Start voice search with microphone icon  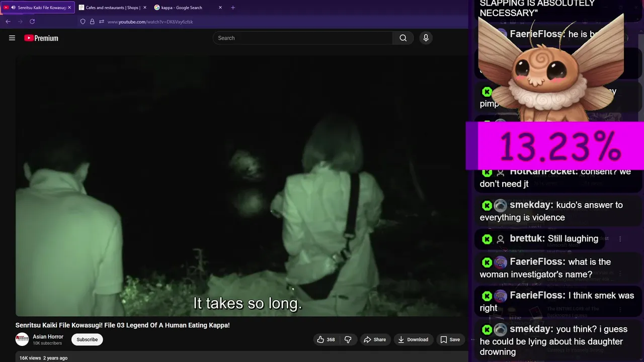(x=426, y=38)
